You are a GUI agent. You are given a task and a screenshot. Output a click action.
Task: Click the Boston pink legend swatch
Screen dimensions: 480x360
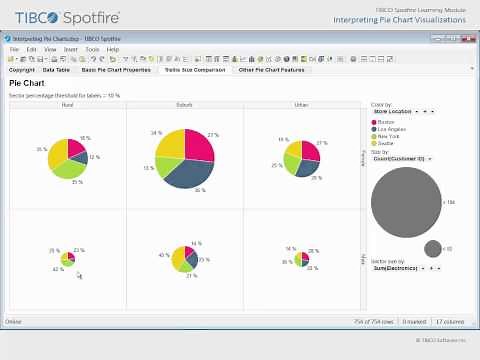[x=374, y=122]
